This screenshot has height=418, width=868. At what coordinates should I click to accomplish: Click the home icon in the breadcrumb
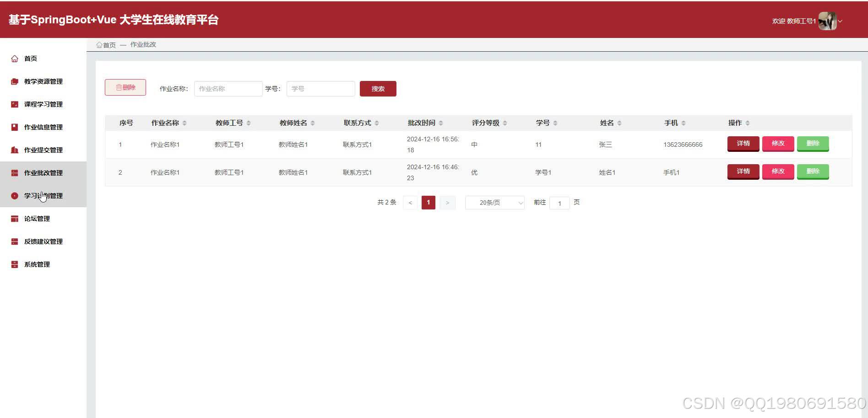(99, 44)
